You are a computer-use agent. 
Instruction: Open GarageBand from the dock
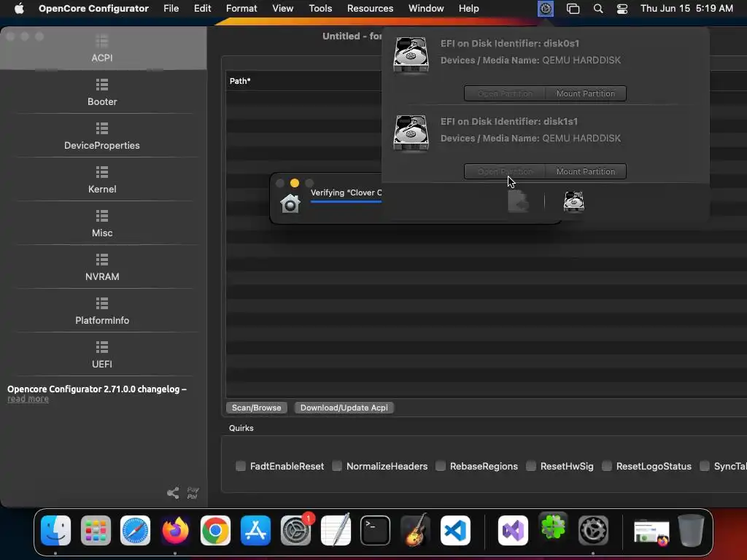click(x=415, y=530)
